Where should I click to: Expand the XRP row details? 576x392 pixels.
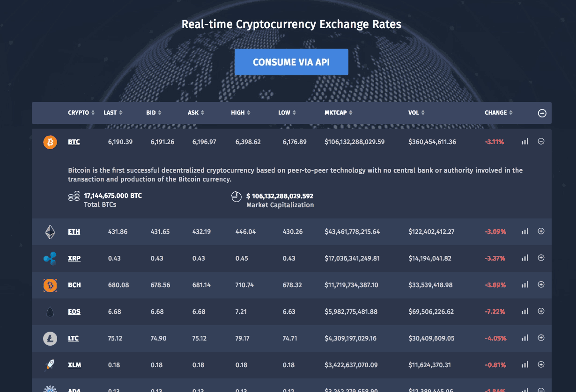tap(541, 258)
